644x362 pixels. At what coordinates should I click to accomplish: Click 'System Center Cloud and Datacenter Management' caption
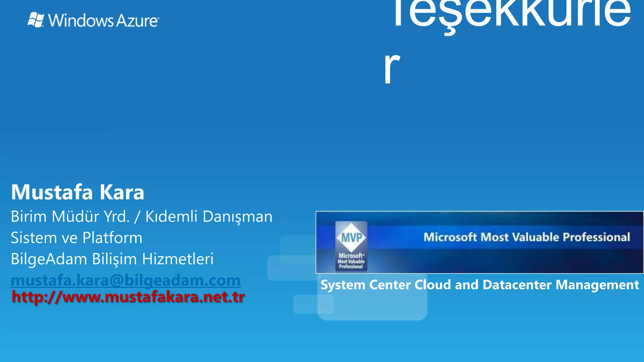point(480,285)
